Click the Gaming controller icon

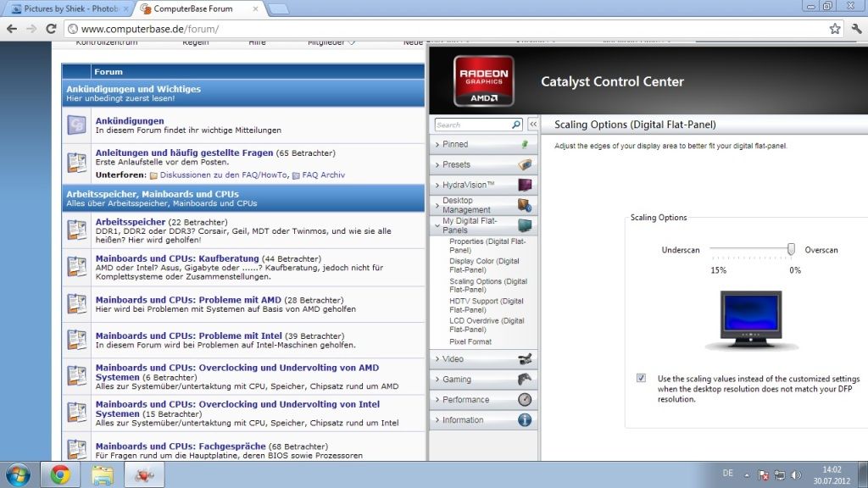[x=525, y=379]
